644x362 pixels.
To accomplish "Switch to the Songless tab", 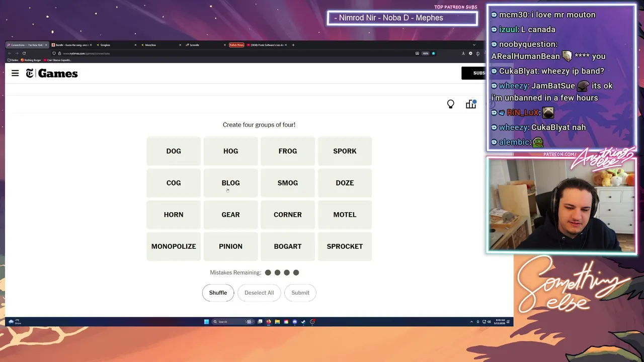I will click(116, 45).
